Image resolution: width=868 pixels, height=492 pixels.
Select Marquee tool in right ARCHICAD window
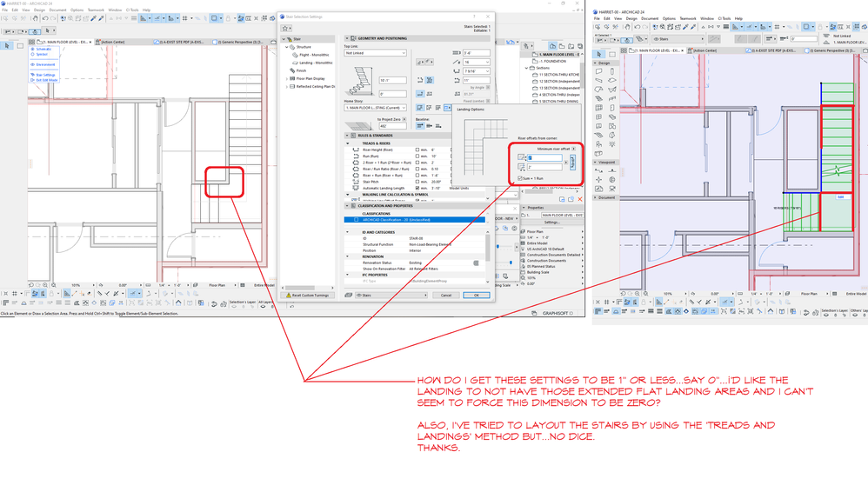pyautogui.click(x=611, y=54)
